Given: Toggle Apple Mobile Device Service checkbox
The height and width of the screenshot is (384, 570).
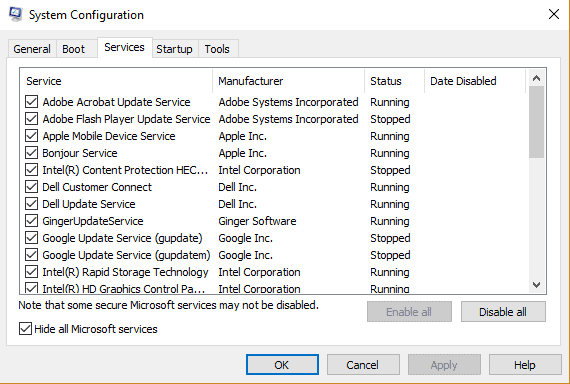Looking at the screenshot, I should tap(32, 136).
